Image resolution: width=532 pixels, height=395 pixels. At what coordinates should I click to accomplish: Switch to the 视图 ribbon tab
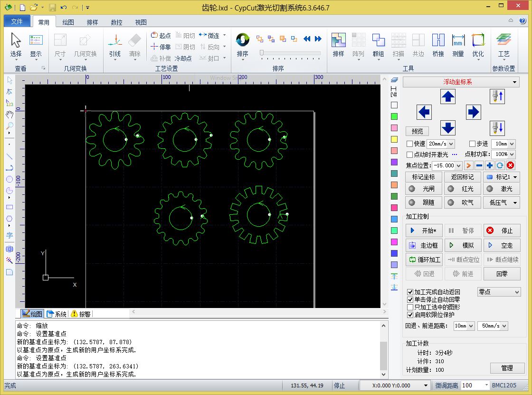click(x=141, y=22)
